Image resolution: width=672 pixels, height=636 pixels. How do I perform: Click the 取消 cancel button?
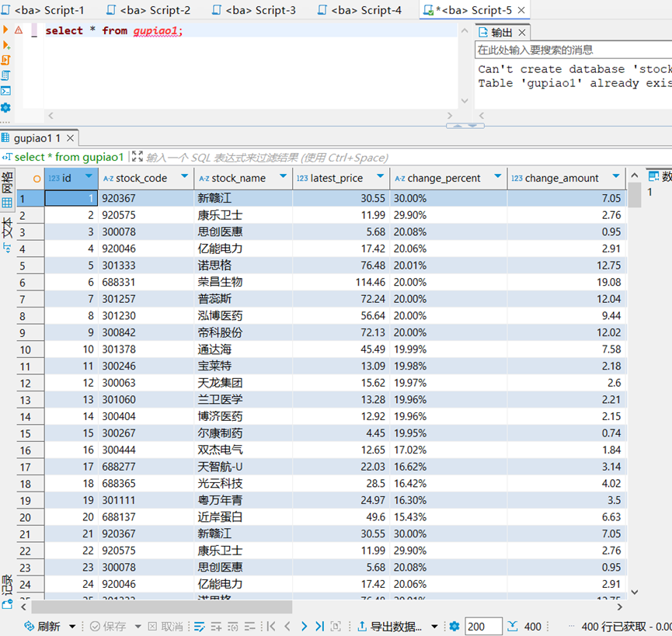165,626
